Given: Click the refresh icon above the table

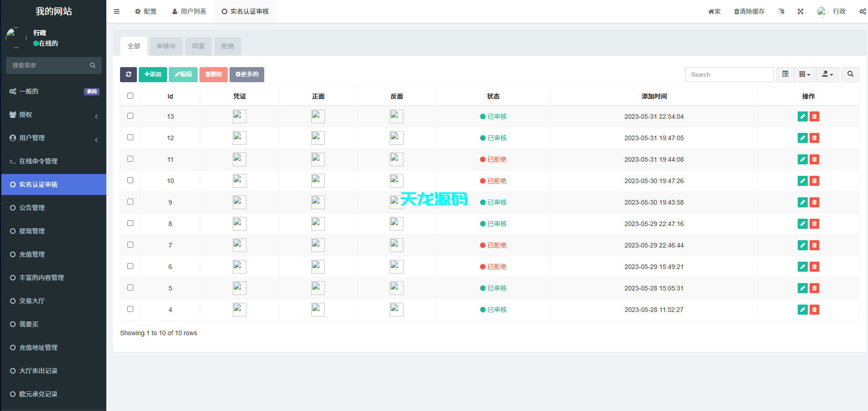Looking at the screenshot, I should pyautogui.click(x=128, y=74).
